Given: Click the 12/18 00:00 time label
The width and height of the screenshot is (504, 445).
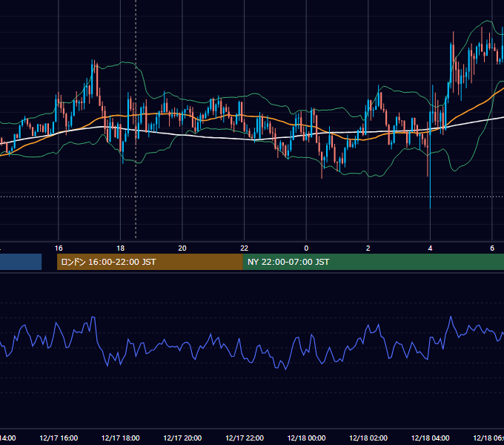Looking at the screenshot, I should (306, 438).
